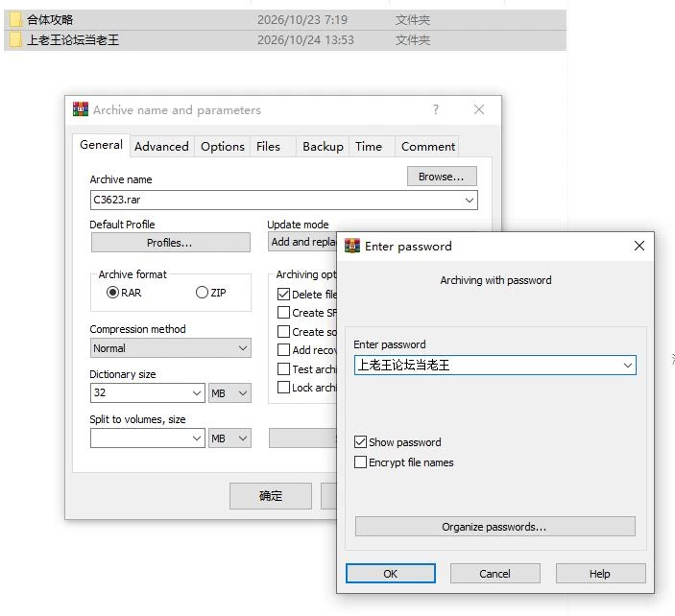This screenshot has width=675, height=616.
Task: Click the folder icon of 上老王论坛当老王
Action: pyautogui.click(x=15, y=40)
